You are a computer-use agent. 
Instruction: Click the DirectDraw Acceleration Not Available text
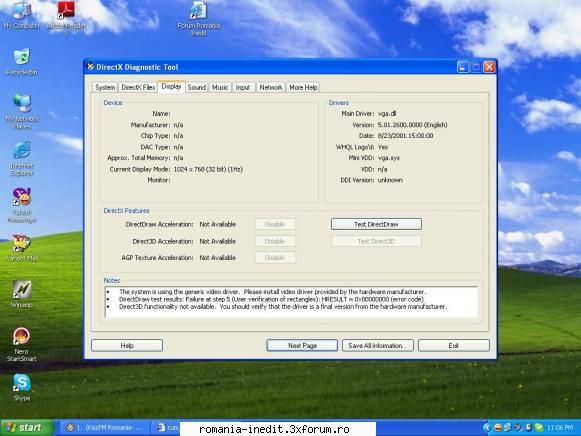218,224
